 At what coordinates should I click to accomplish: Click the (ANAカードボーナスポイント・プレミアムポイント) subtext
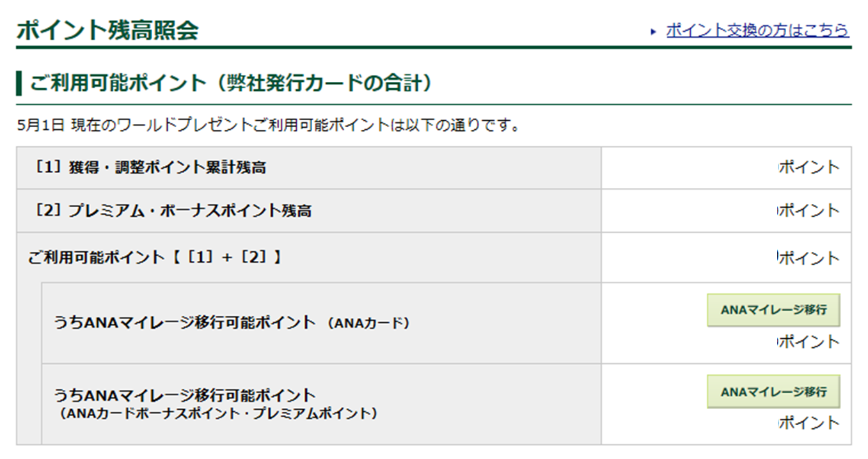point(216,414)
